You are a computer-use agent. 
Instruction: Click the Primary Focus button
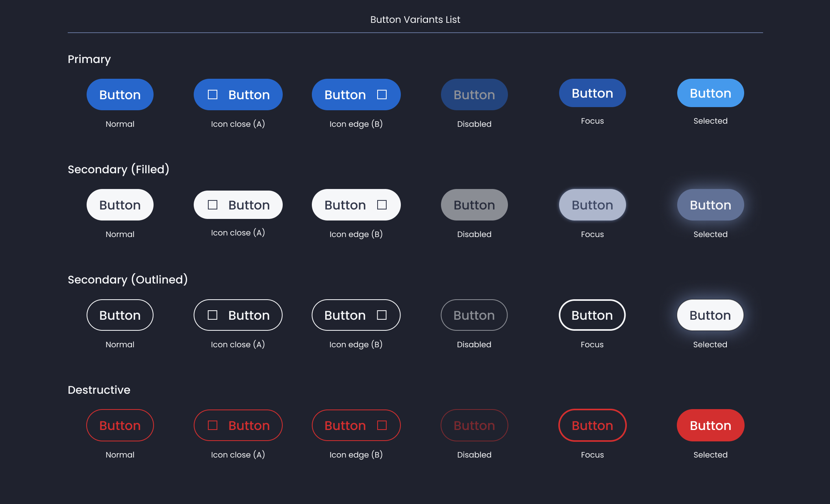pyautogui.click(x=592, y=93)
